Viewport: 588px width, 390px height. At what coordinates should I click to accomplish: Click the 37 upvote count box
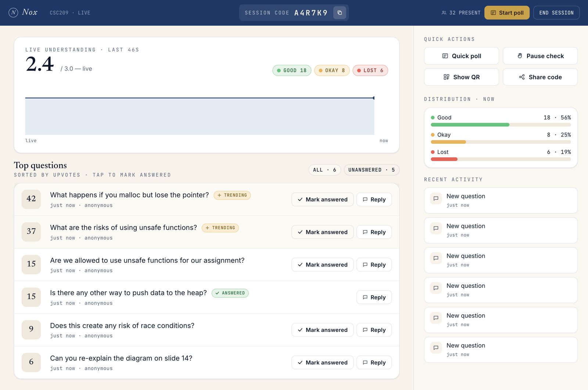[31, 232]
